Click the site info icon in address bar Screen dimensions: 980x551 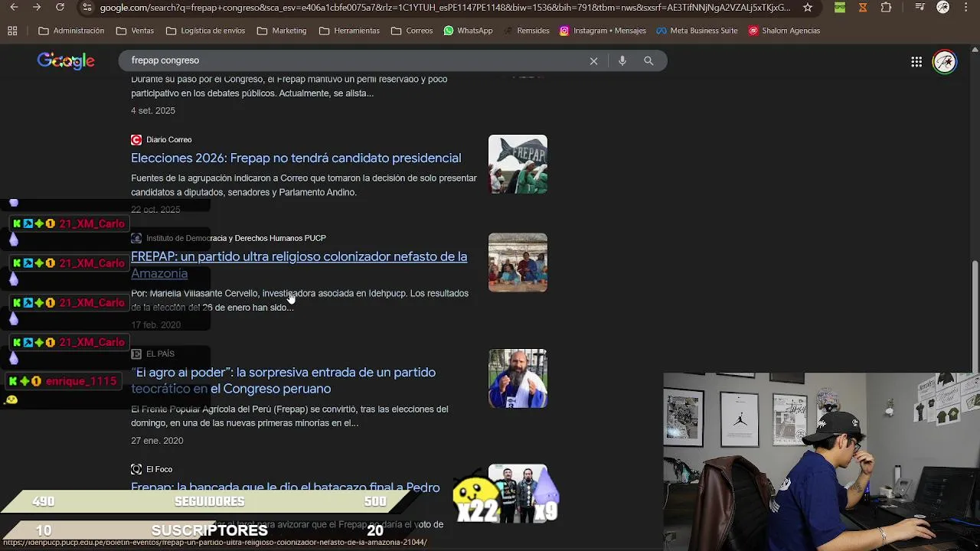click(x=87, y=8)
